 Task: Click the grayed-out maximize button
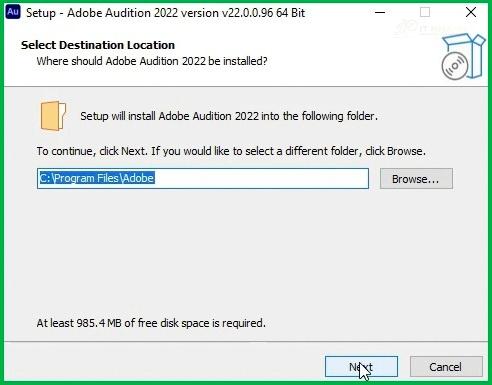425,13
